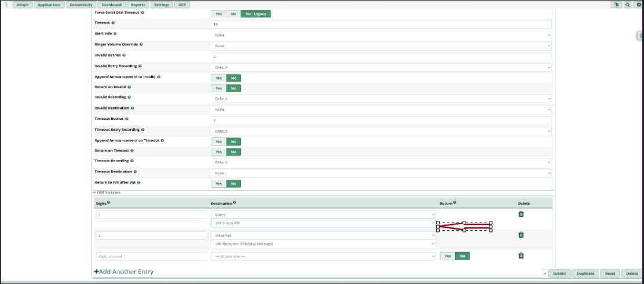Viewport: 644px width, 284px height.
Task: Click help icon next to Return column header
Action: tap(455, 202)
